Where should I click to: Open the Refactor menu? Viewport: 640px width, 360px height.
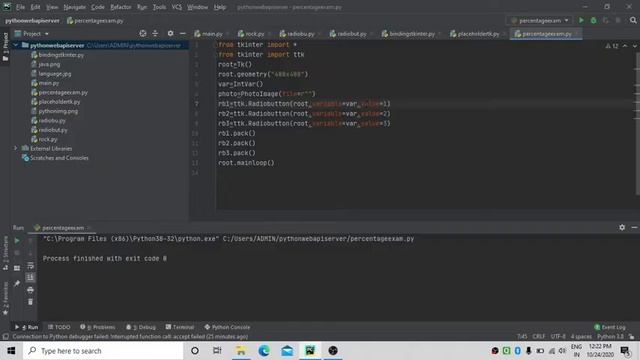click(x=121, y=7)
